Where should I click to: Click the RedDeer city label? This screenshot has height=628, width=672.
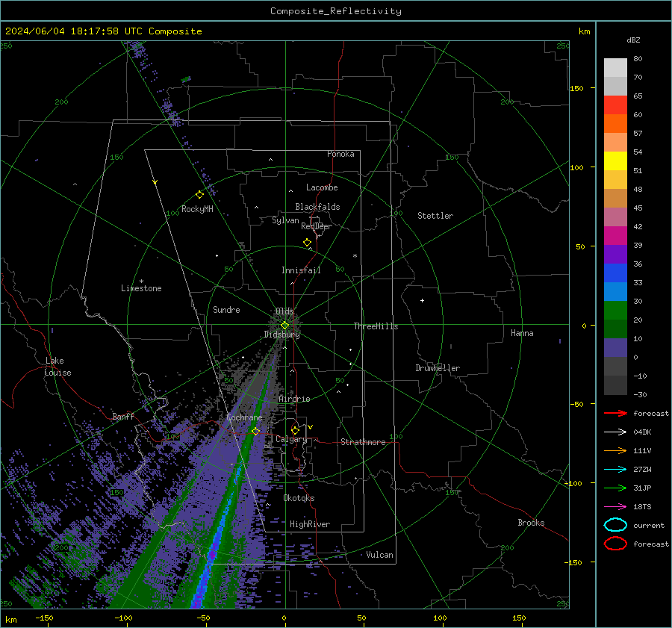click(317, 226)
